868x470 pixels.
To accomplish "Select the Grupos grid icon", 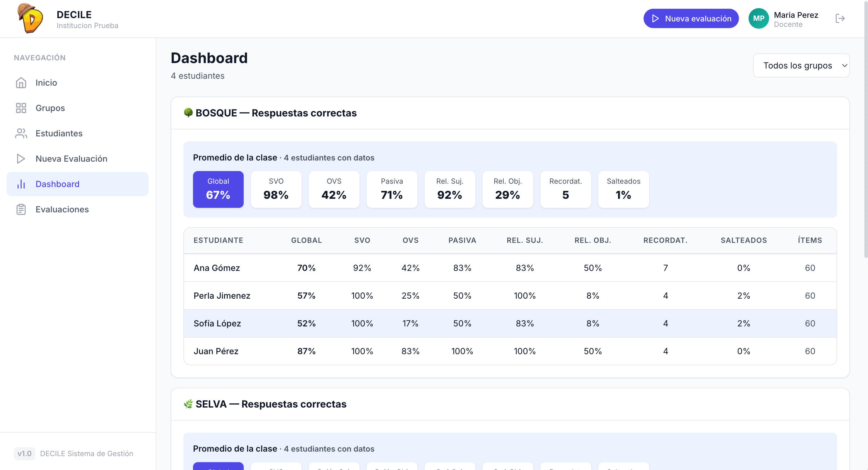I will 21,108.
